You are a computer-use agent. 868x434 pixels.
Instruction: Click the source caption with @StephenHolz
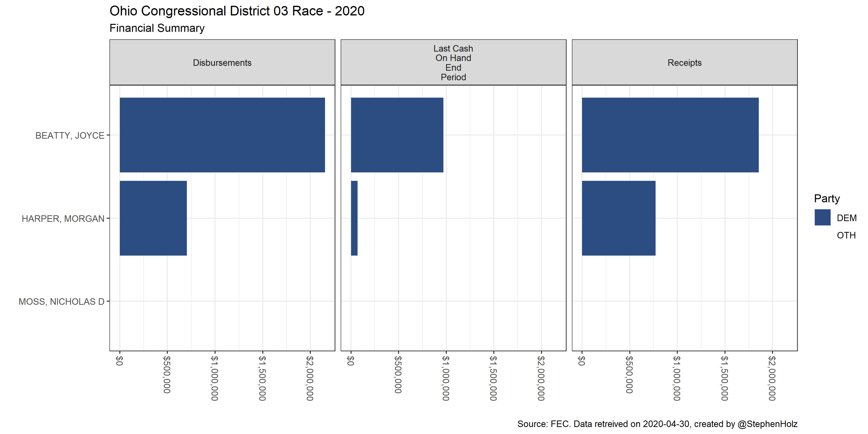pyautogui.click(x=657, y=424)
